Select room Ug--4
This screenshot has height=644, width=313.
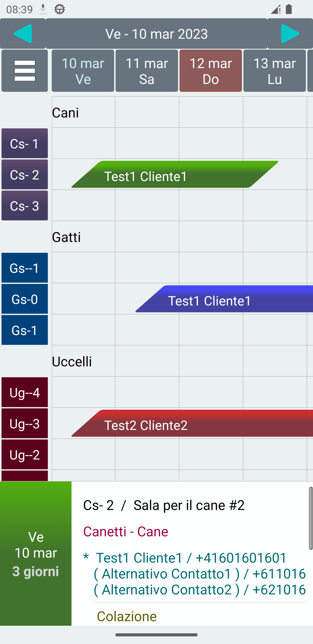click(25, 392)
